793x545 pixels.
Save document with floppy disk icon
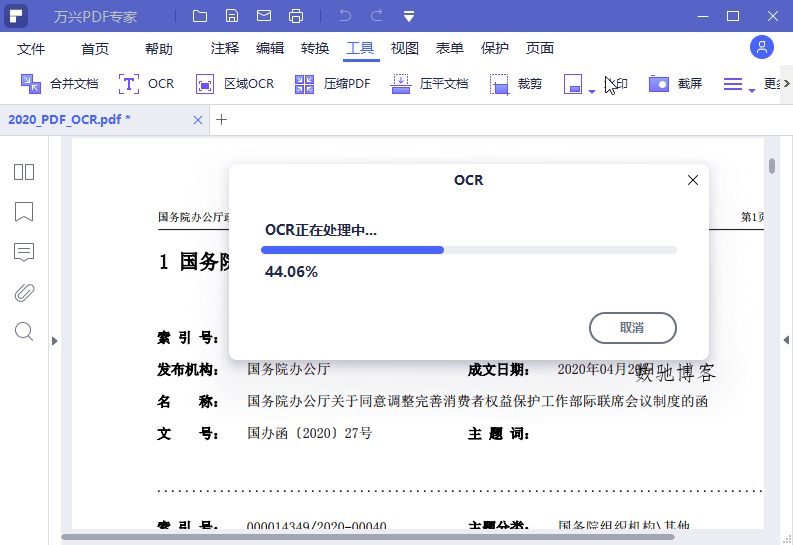[x=232, y=16]
